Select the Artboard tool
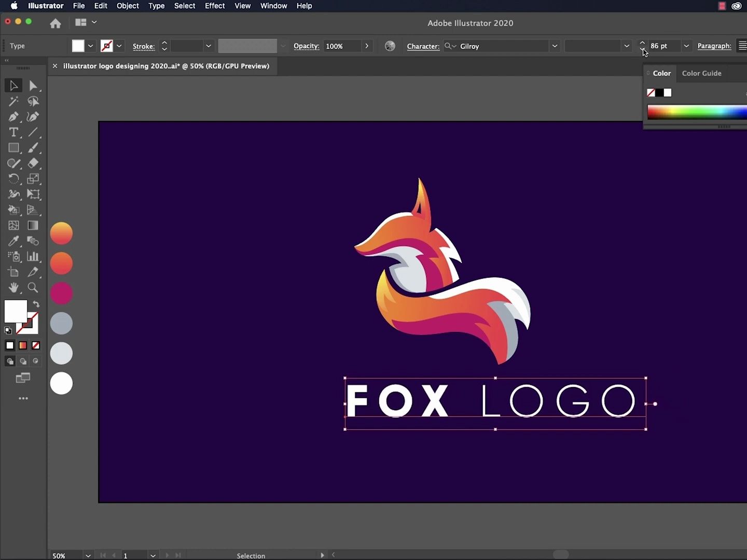Image resolution: width=747 pixels, height=560 pixels. click(13, 272)
